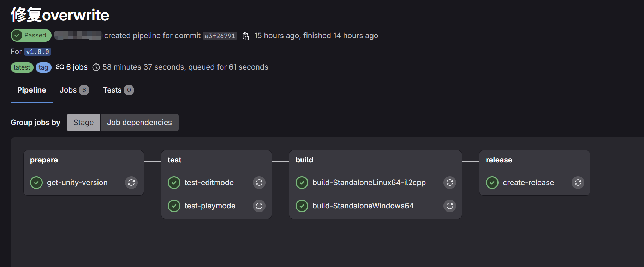Click retry icon for test-playmode
Image resolution: width=644 pixels, height=267 pixels.
[x=259, y=206]
